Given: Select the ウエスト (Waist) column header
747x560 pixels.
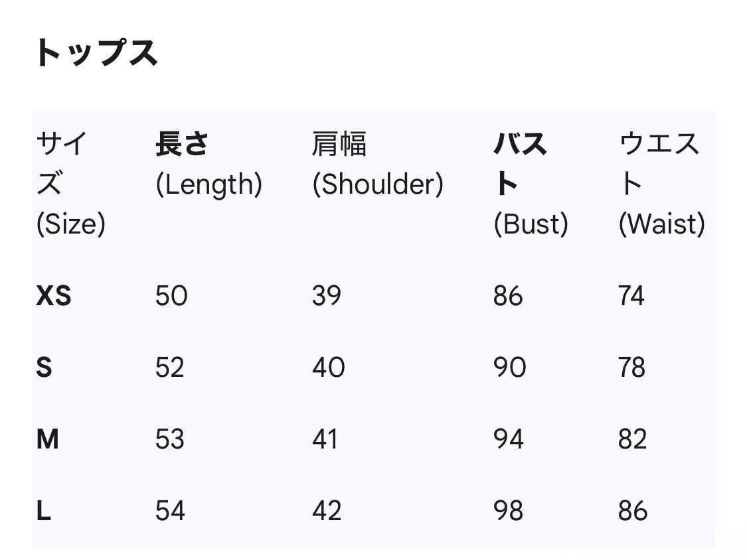Looking at the screenshot, I should (661, 184).
